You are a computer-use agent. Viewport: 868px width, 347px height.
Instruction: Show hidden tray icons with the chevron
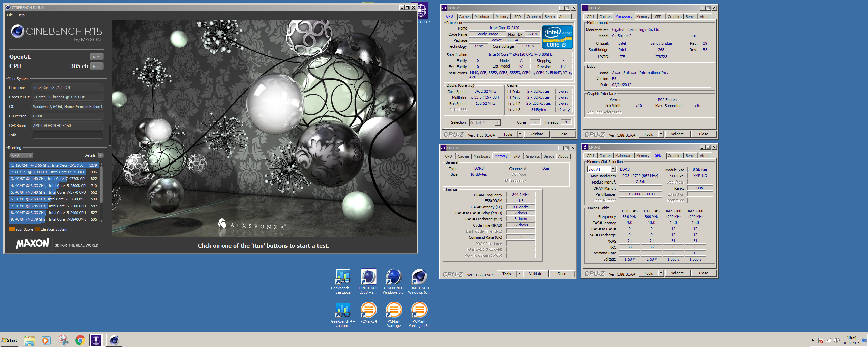coord(813,340)
